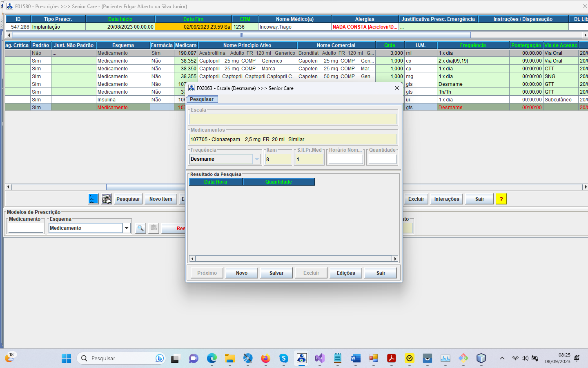This screenshot has width=588, height=368.
Task: Open the Esquema Medicamento combo box
Action: 127,228
